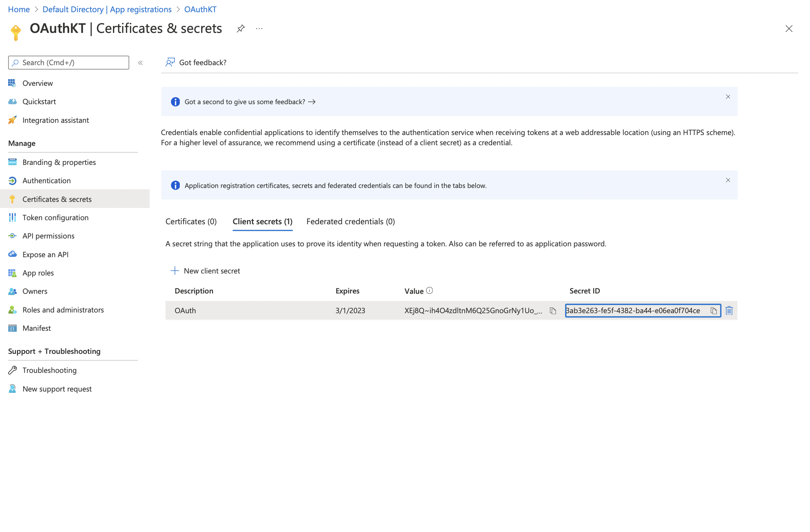Click the magnifier icon in search box
This screenshot has height=532, width=810.
click(15, 63)
